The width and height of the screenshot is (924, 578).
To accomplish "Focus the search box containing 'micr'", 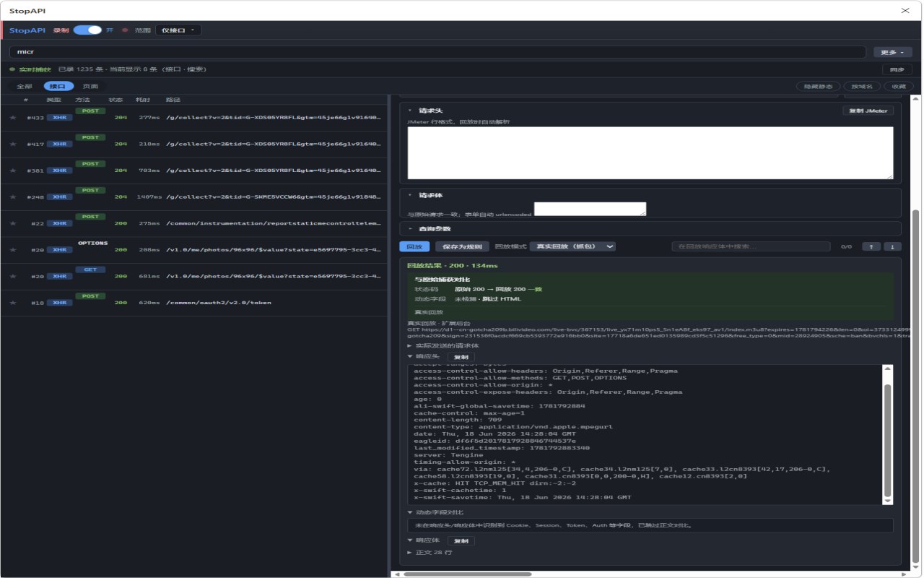I will (x=437, y=52).
